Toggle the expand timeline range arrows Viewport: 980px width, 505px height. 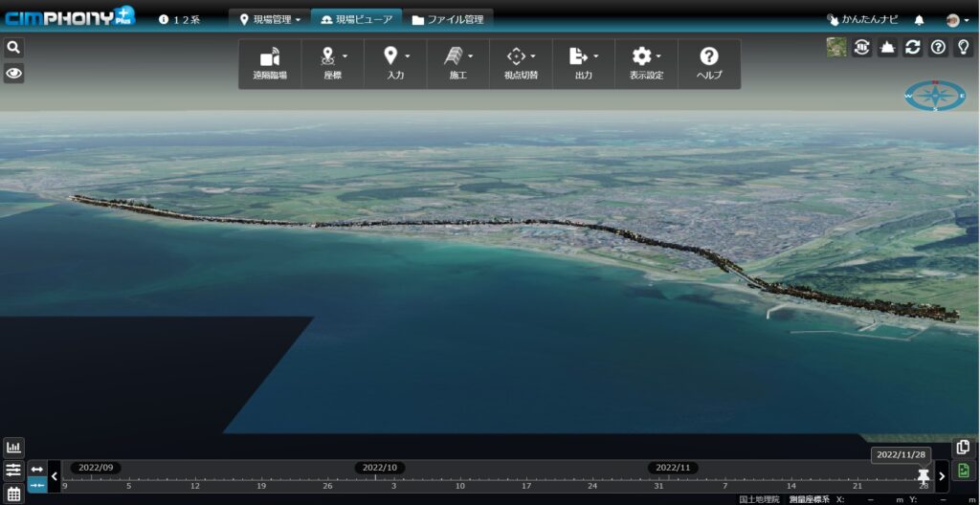point(37,469)
